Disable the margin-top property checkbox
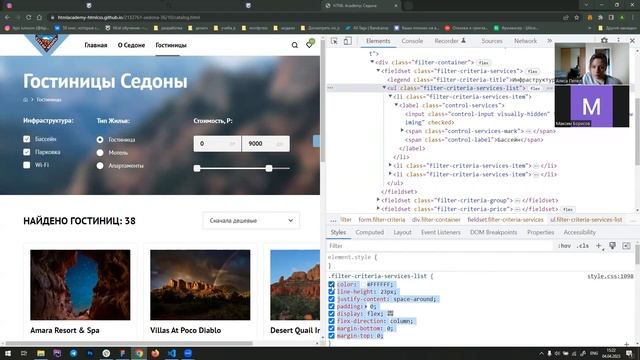640x360 pixels. point(331,336)
